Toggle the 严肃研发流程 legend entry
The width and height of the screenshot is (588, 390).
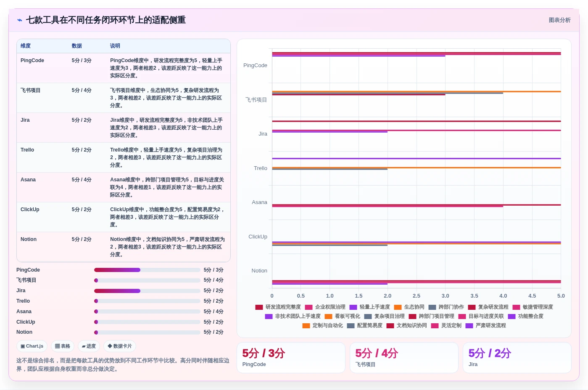click(485, 326)
